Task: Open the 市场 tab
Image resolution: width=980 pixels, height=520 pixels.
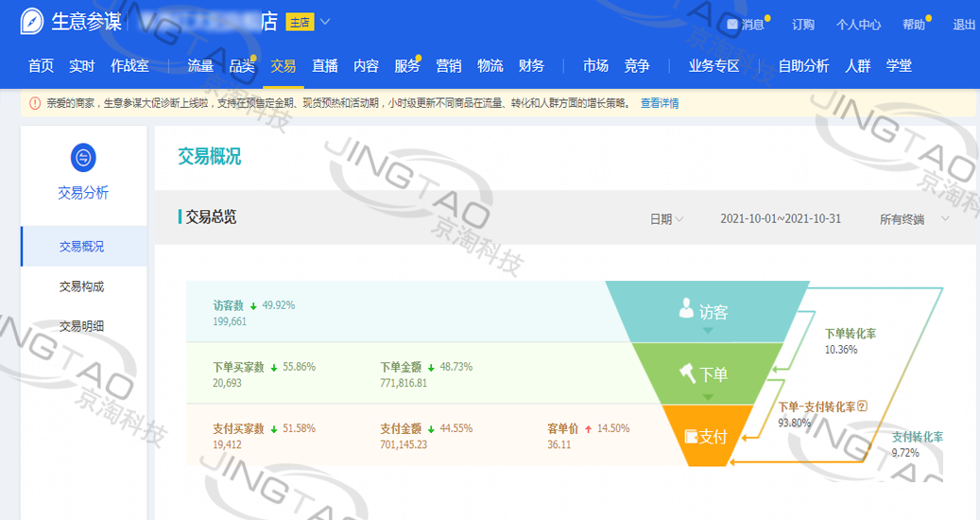Action: coord(595,65)
